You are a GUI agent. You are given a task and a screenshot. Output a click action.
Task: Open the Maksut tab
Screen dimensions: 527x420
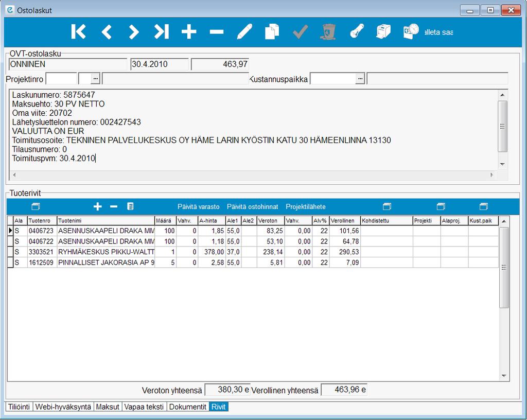click(x=108, y=407)
